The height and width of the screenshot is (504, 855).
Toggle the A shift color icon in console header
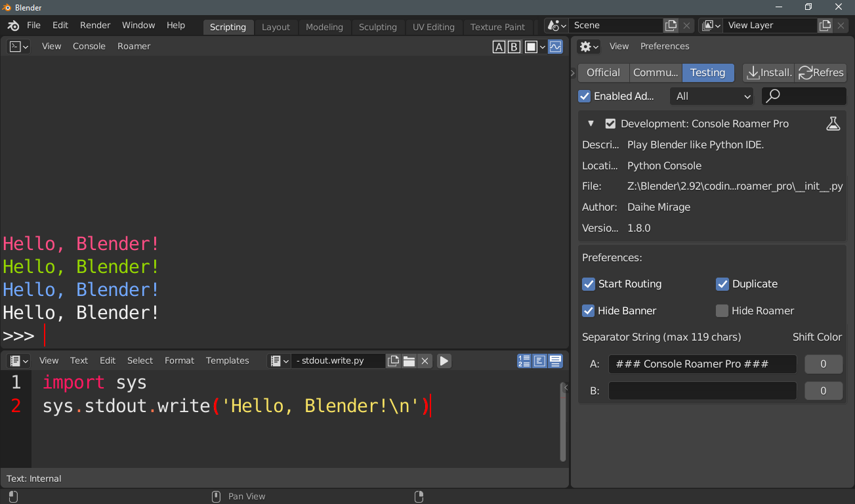pos(499,47)
